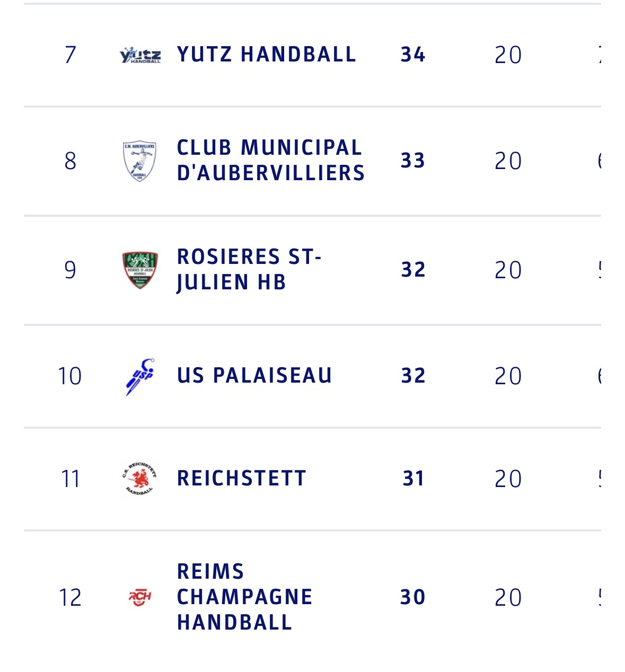Open the Reichstett red dragon logo
This screenshot has width=625, height=672.
coord(140,479)
